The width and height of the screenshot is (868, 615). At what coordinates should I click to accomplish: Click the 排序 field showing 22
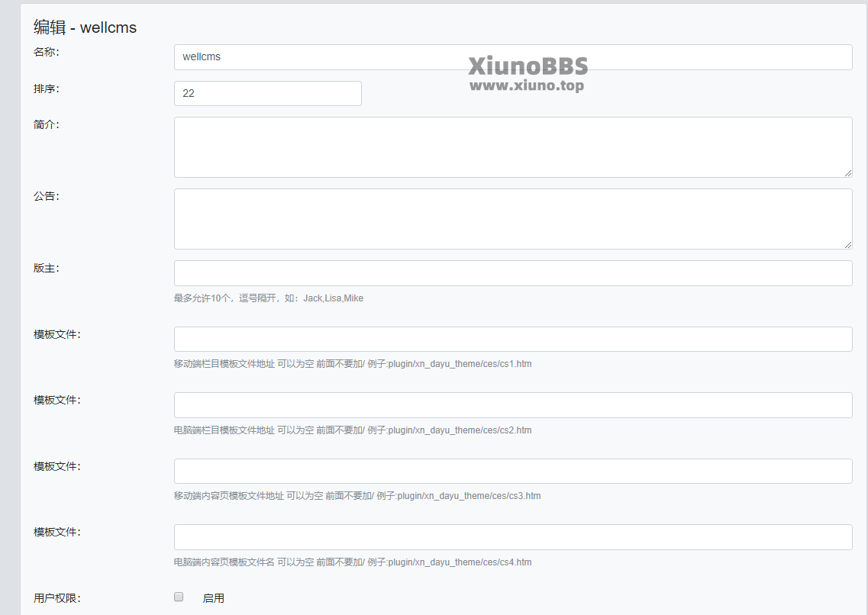point(267,93)
